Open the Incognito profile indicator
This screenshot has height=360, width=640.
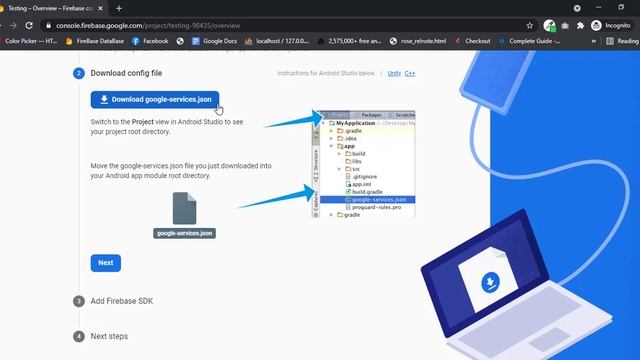tap(611, 25)
